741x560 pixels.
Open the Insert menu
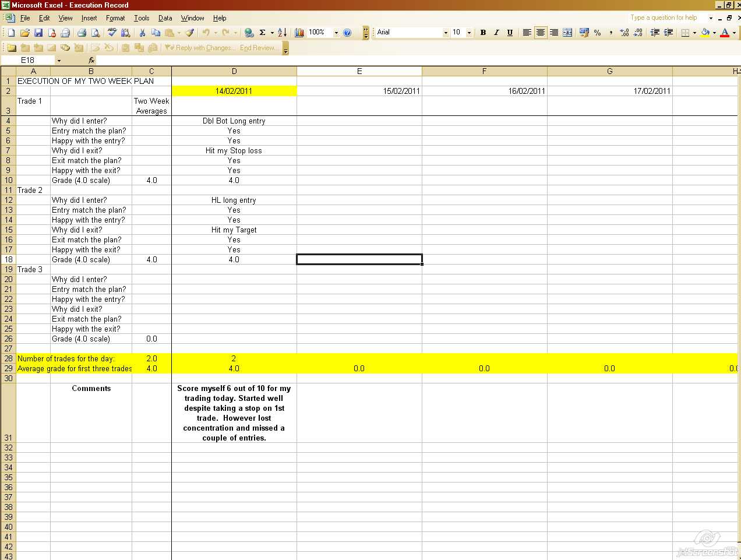89,18
